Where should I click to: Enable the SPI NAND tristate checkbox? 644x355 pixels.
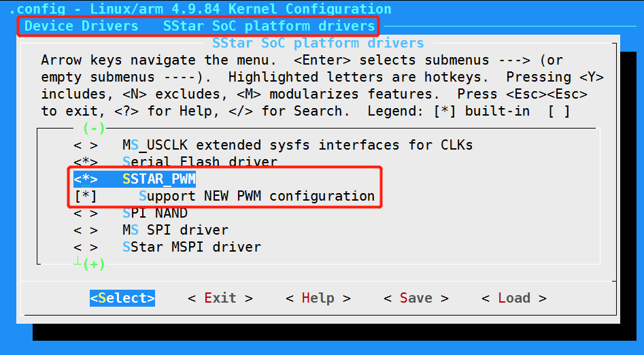point(86,214)
